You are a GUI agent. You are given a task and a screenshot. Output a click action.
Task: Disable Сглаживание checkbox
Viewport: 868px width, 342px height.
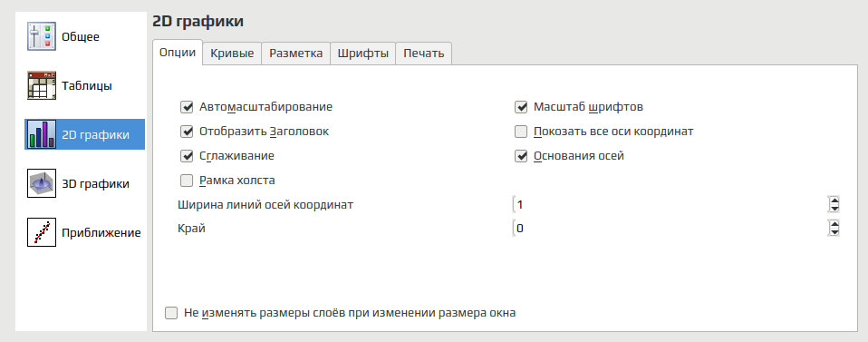187,156
